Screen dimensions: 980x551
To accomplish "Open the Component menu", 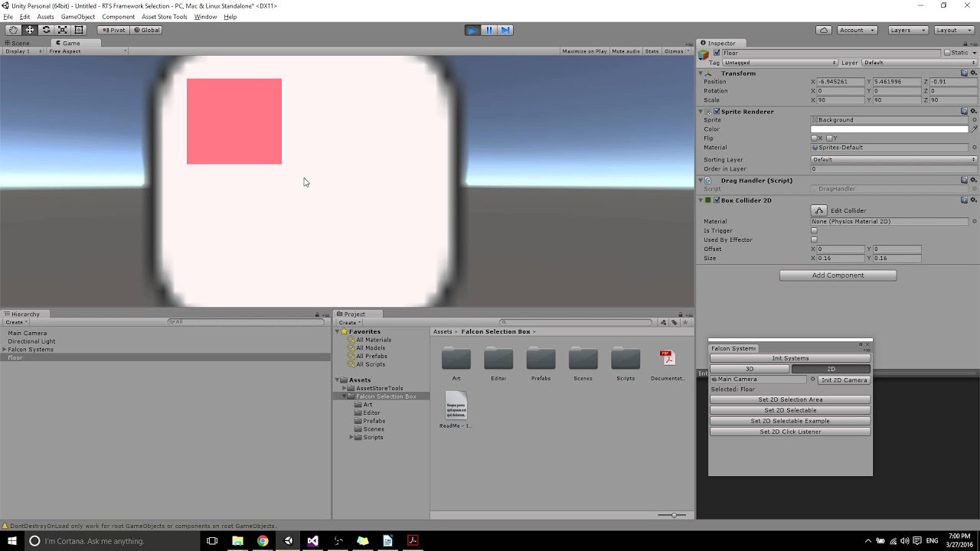I will (118, 17).
